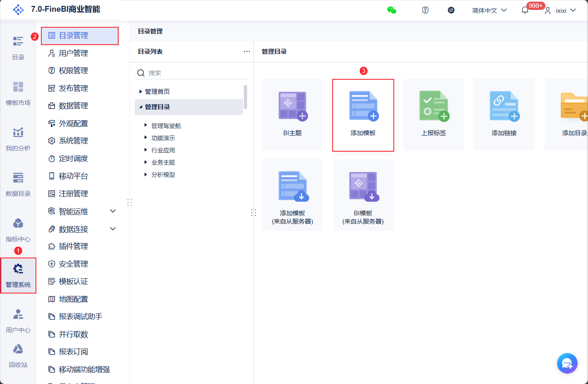Open 移动端功能增强 menu item
588x384 pixels.
pos(80,370)
